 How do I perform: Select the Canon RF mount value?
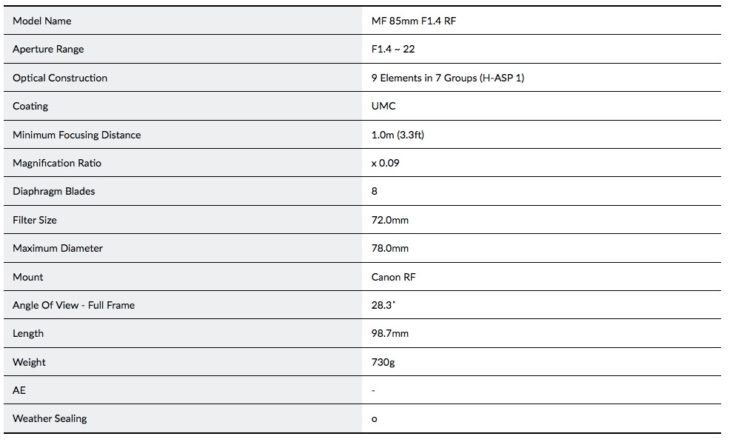pyautogui.click(x=393, y=277)
